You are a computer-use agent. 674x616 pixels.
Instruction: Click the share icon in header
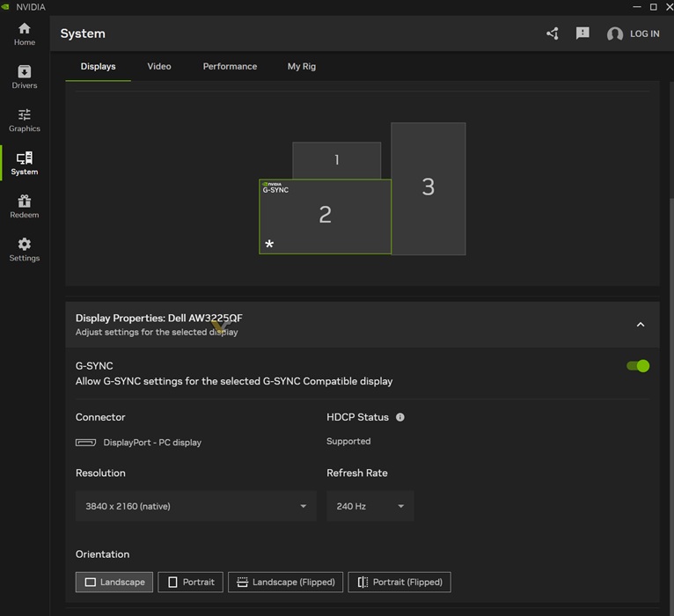point(553,33)
